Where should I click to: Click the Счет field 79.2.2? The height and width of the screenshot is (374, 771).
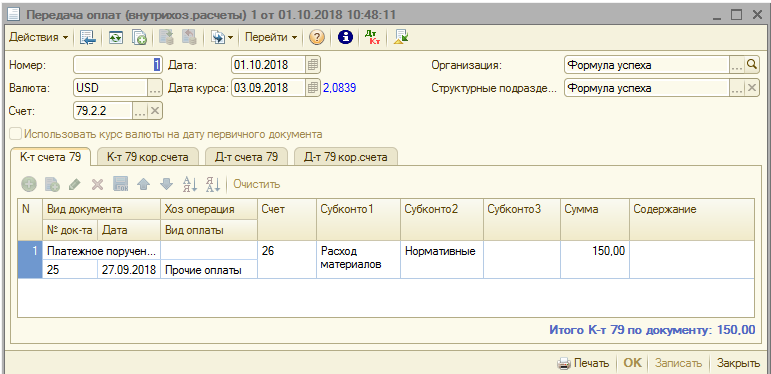point(103,111)
